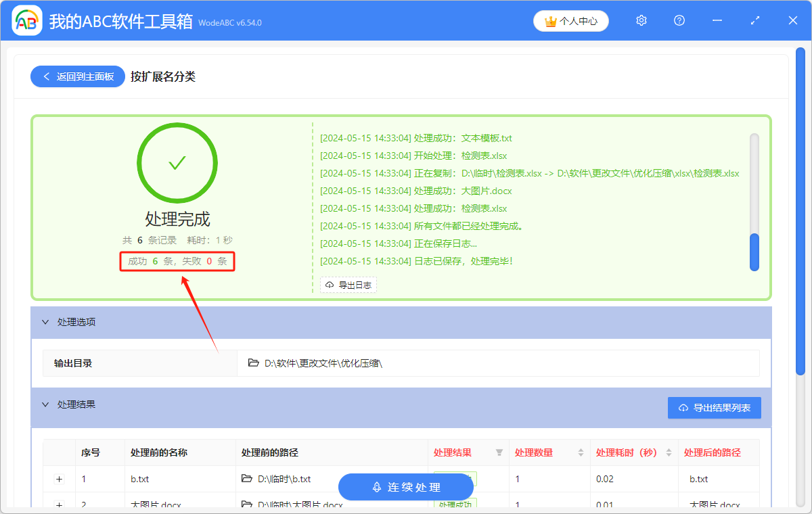Click the megaphone icon on 连续处理
Screen dimensions: 812x514
[x=376, y=487]
